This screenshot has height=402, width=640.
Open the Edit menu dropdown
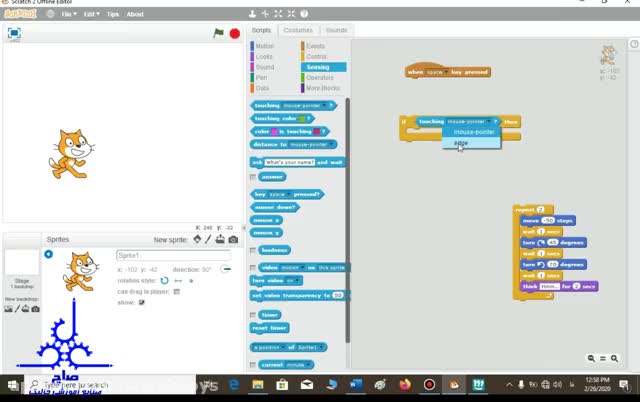point(92,14)
